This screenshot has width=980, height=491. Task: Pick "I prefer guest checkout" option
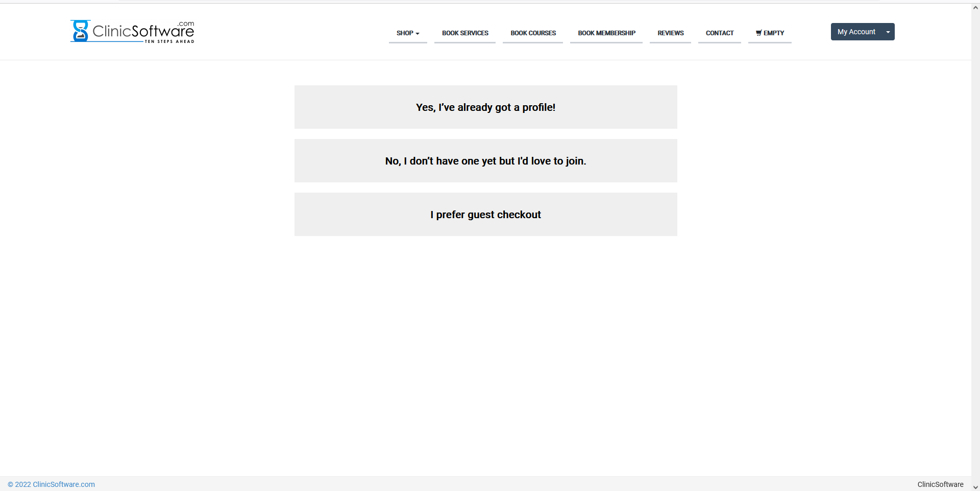pos(485,215)
